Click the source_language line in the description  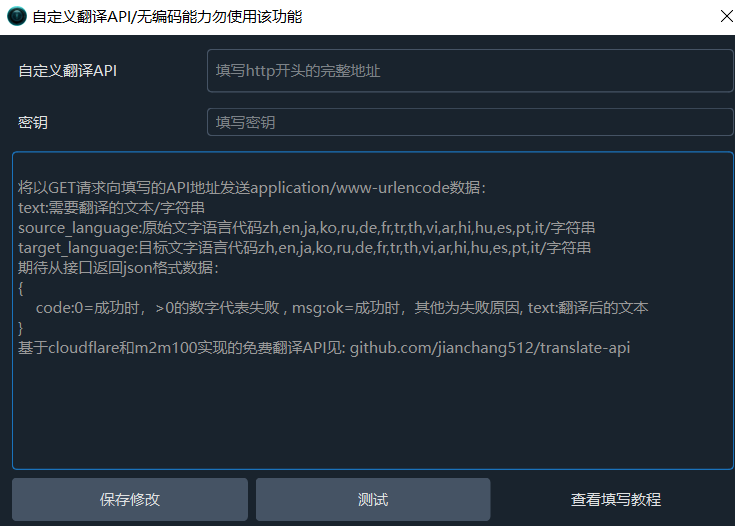(306, 228)
